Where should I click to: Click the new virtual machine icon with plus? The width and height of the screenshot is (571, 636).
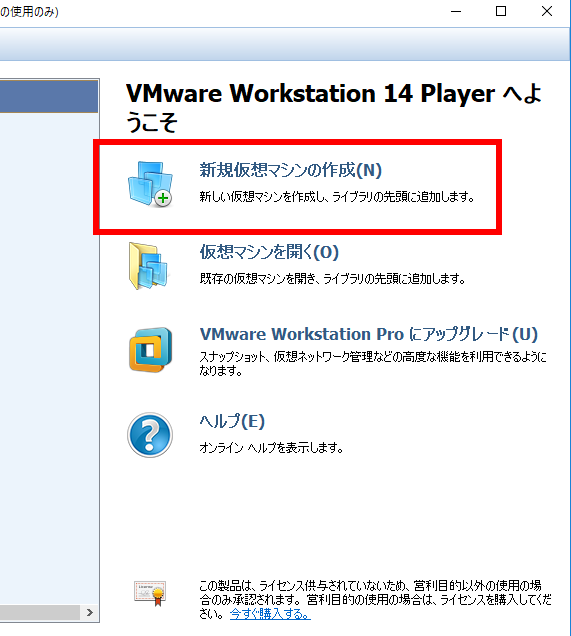[150, 184]
